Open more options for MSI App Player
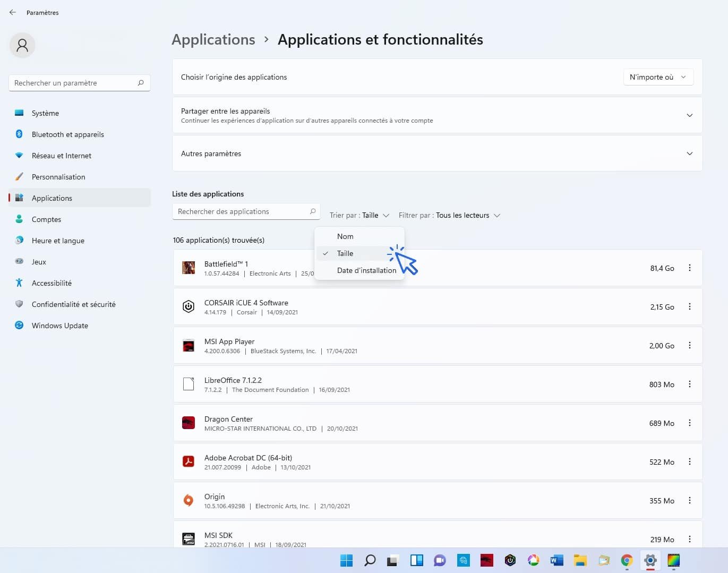The image size is (728, 573). [690, 345]
